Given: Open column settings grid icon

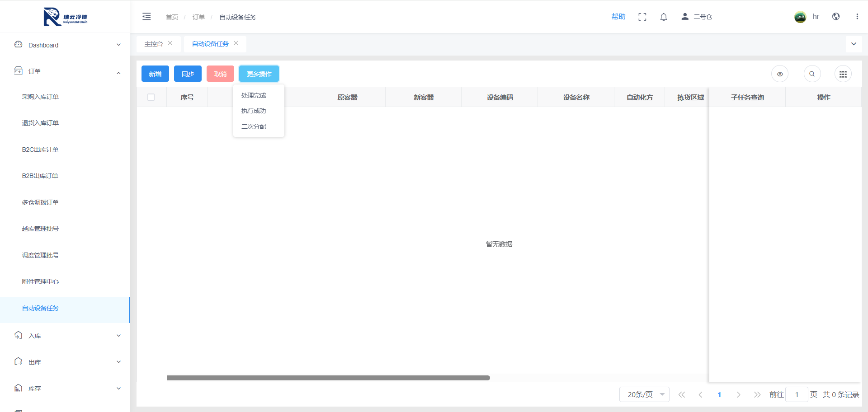Looking at the screenshot, I should (x=843, y=74).
